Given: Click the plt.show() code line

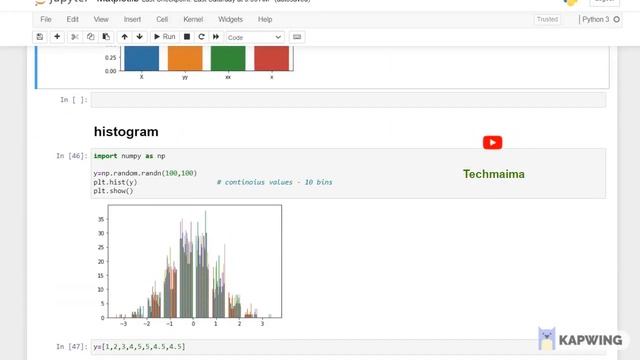Looking at the screenshot, I should [x=113, y=191].
